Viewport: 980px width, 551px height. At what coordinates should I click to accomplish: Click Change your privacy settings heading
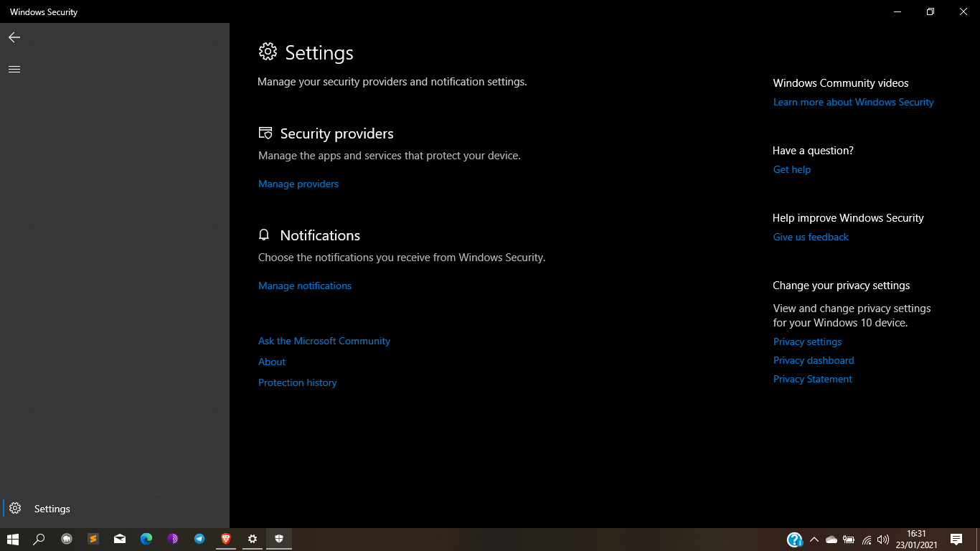842,286
